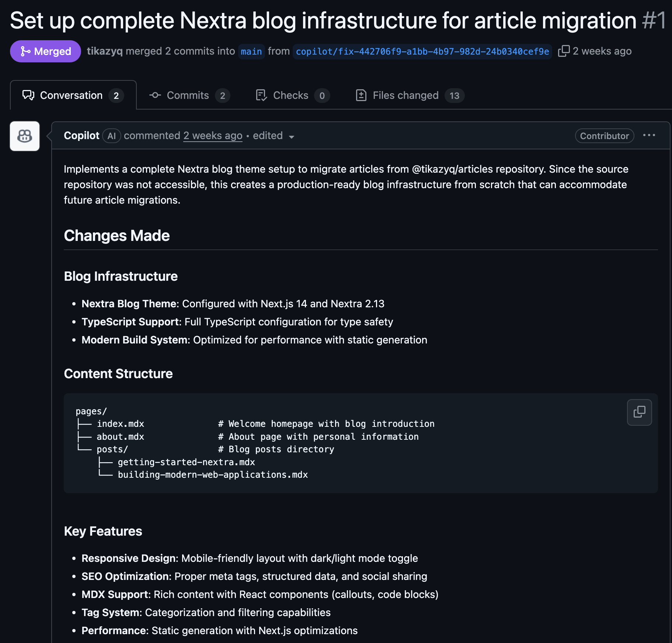
Task: Click 'TypeScript Support' bullet text
Action: 131,322
